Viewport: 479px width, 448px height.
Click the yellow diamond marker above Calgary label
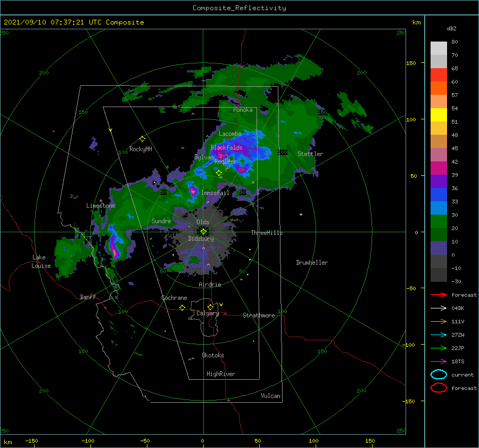click(x=210, y=307)
